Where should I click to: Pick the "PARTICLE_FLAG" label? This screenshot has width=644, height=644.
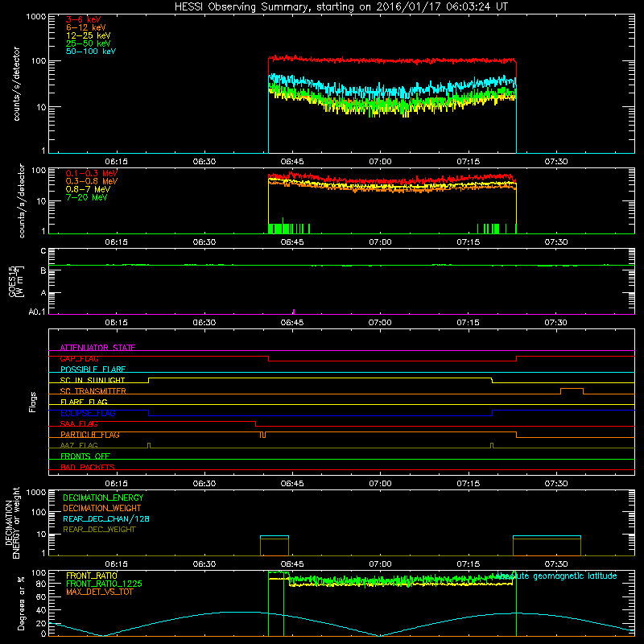click(90, 435)
